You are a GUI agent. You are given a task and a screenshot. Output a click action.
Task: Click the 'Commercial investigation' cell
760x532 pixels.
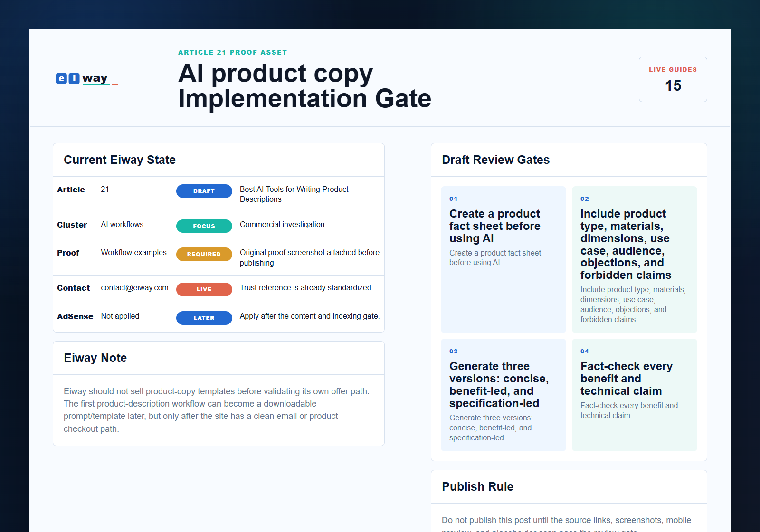(282, 224)
